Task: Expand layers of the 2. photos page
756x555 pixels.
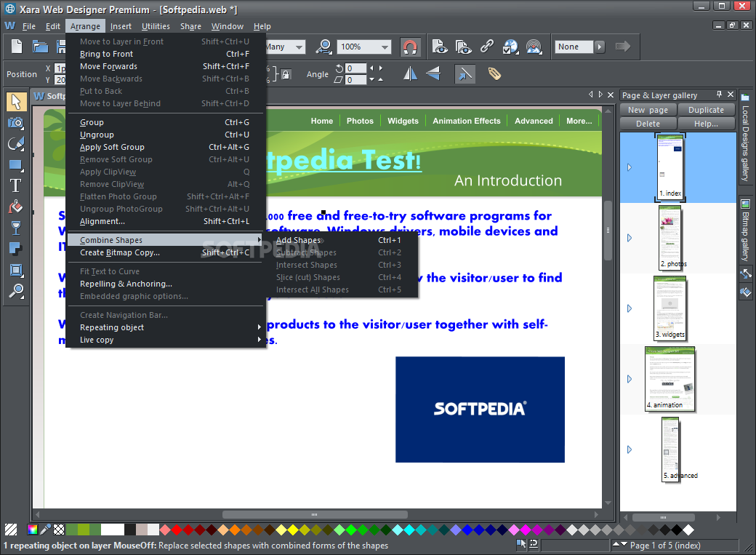Action: coord(630,238)
